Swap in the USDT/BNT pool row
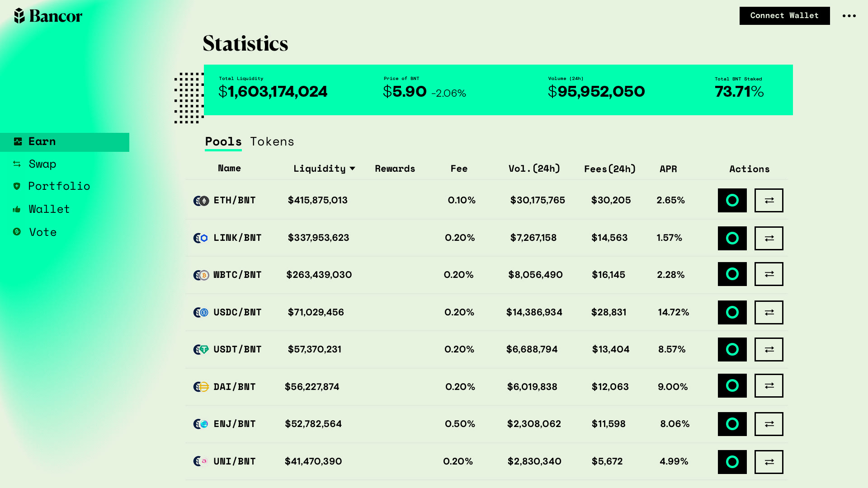 tap(769, 349)
